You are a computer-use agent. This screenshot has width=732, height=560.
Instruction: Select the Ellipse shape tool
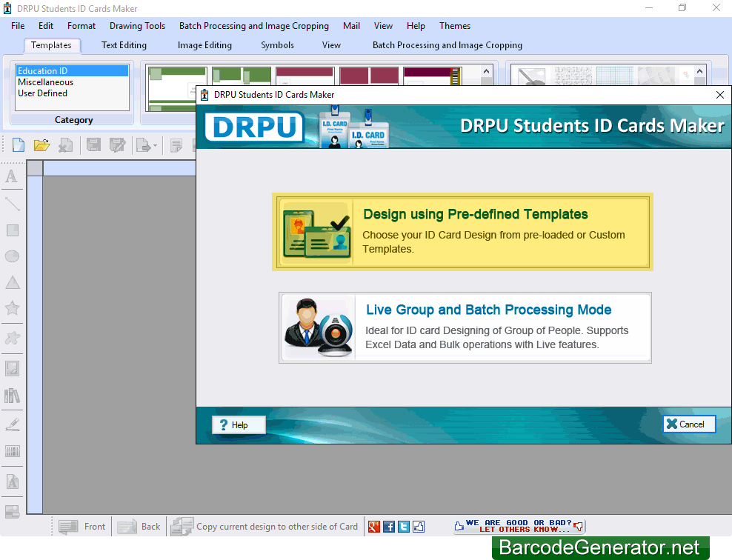pyautogui.click(x=12, y=256)
